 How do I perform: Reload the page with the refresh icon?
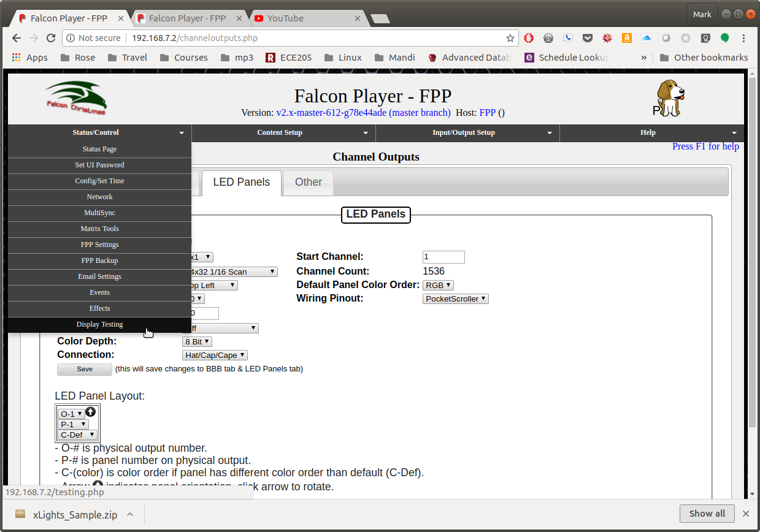[x=52, y=38]
